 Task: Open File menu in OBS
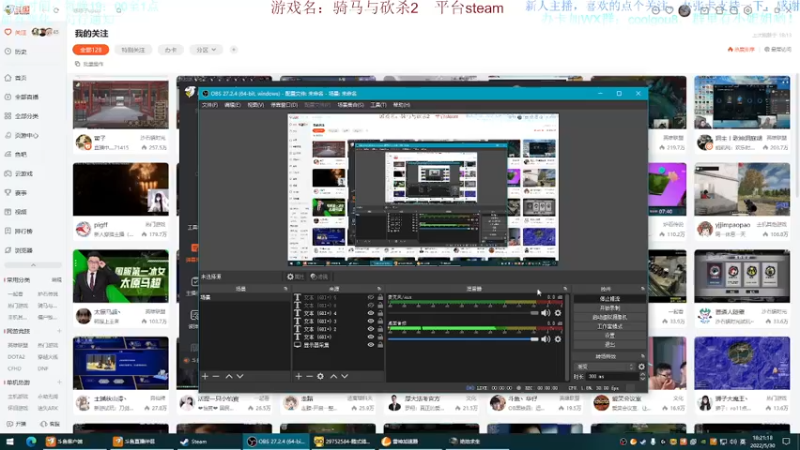[209, 105]
